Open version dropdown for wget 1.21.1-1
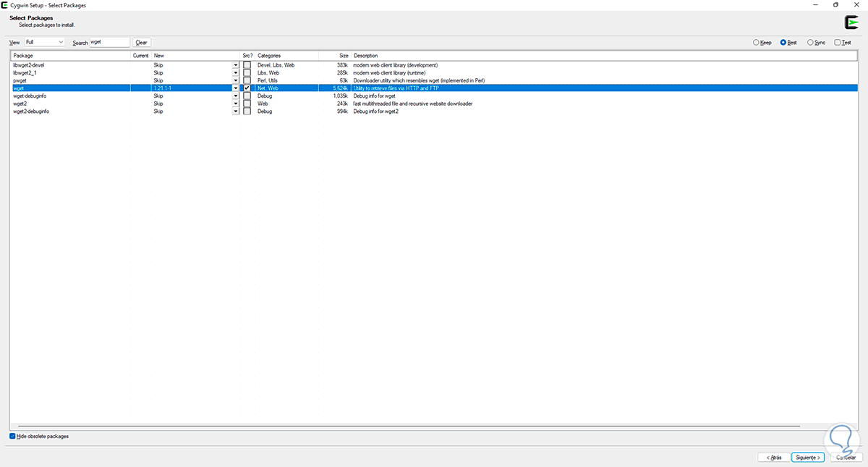Image resolution: width=868 pixels, height=467 pixels. pos(235,88)
